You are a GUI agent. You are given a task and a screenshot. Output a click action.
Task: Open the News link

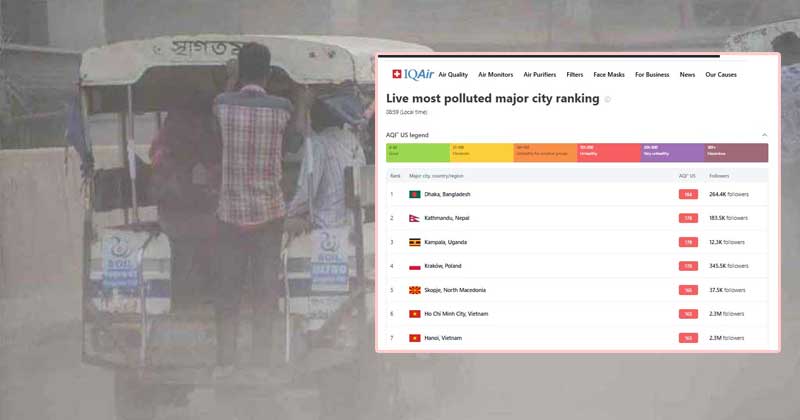pos(687,75)
